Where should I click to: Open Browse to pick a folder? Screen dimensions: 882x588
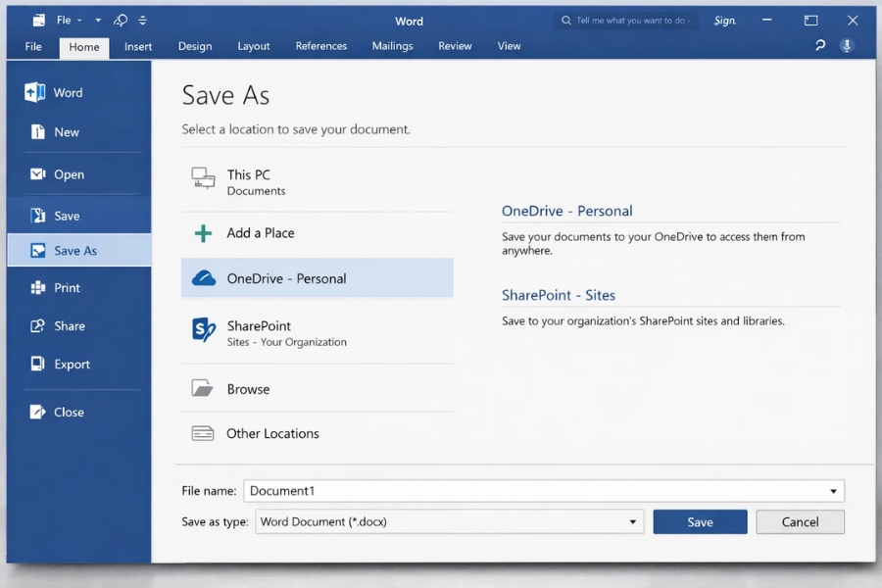248,389
